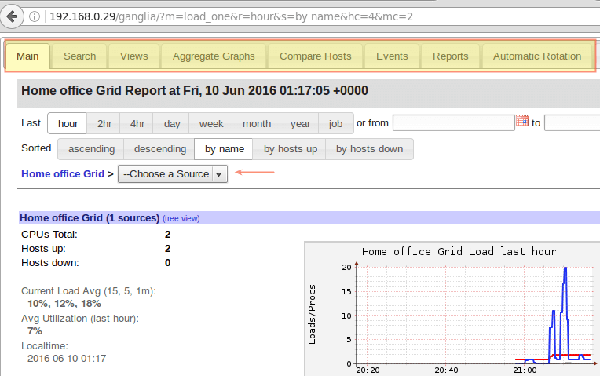
Task: Select the 4hr time range
Action: 137,123
